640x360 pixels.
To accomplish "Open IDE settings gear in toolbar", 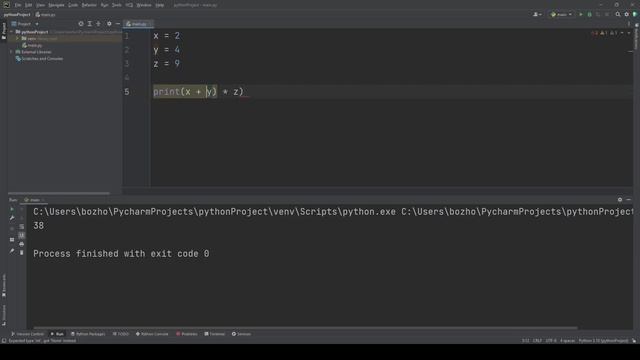I will point(627,15).
